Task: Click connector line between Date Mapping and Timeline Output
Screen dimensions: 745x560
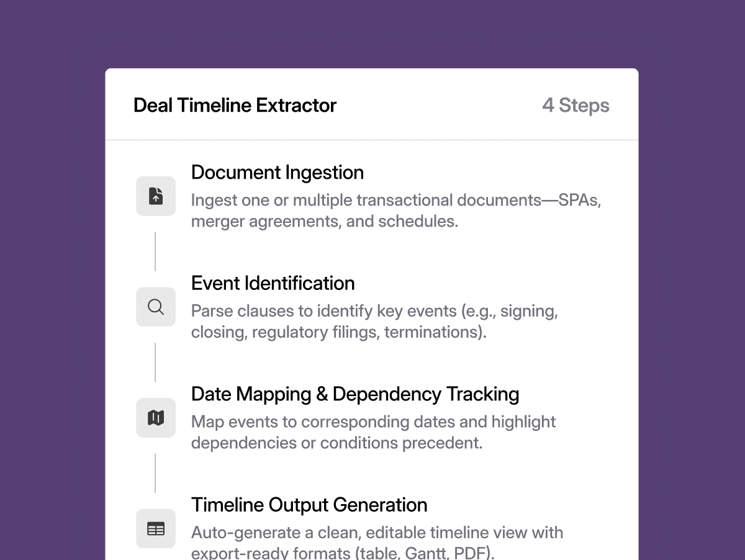Action: (x=155, y=473)
